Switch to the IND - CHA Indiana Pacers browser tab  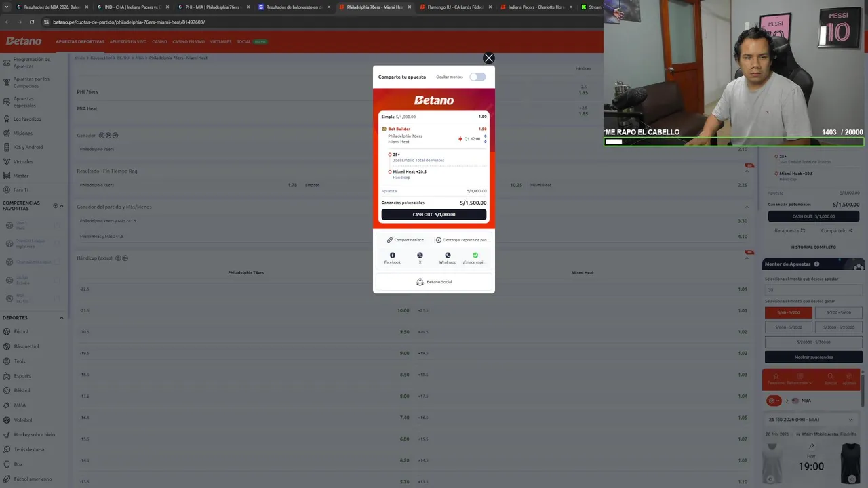(132, 7)
